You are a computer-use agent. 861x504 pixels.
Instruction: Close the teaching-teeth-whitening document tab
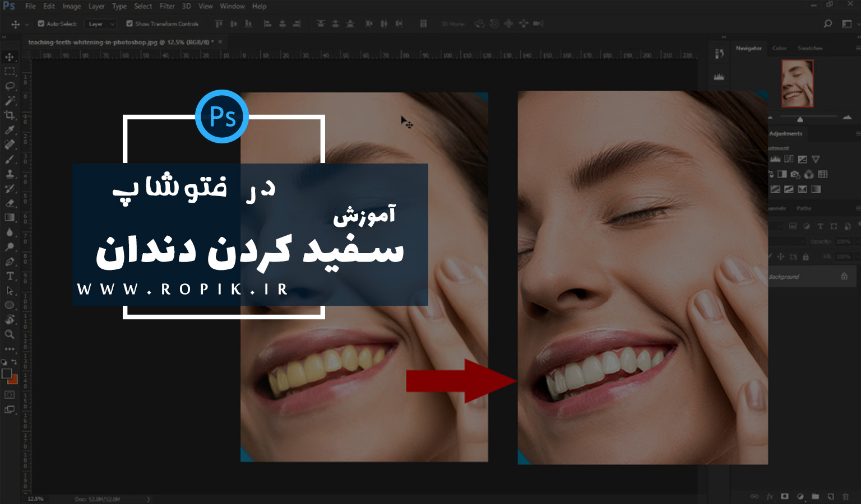(220, 41)
